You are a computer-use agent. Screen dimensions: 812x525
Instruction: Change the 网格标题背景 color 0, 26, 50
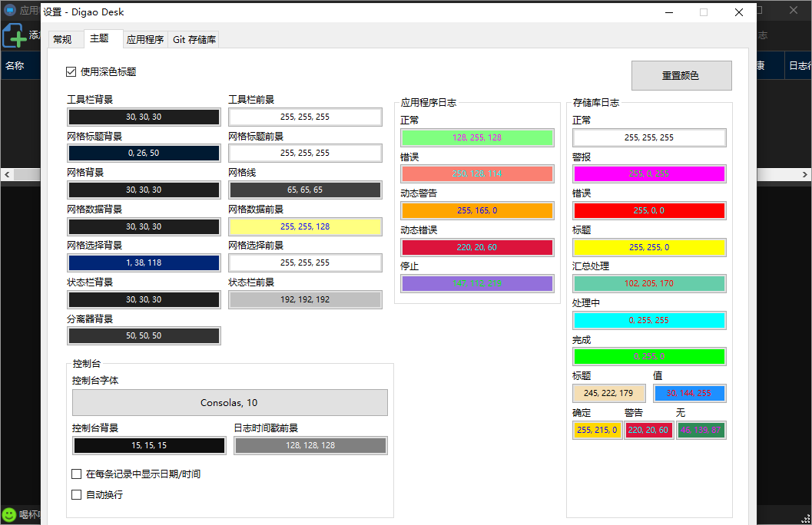(x=144, y=153)
